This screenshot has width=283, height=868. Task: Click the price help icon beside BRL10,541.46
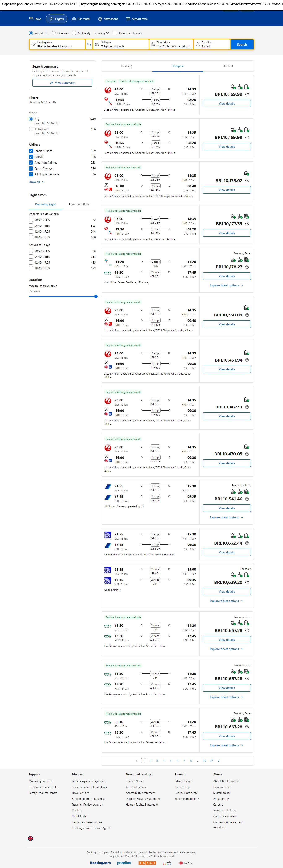(x=247, y=499)
